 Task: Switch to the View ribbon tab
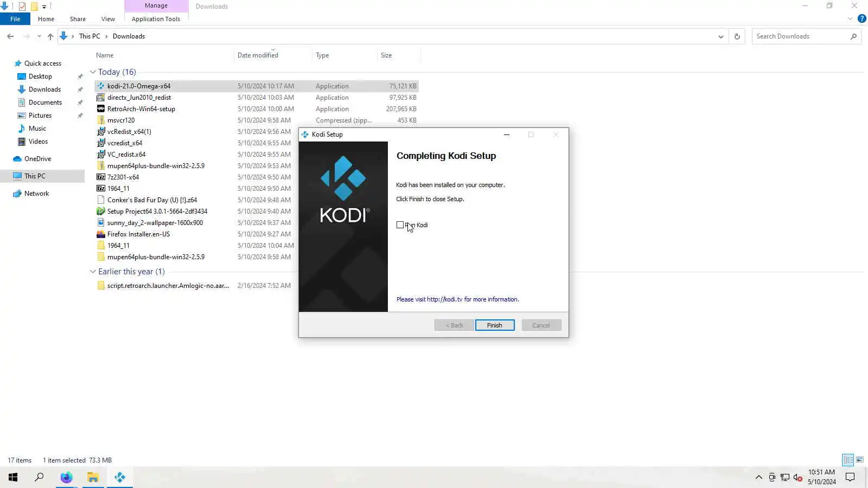[108, 19]
